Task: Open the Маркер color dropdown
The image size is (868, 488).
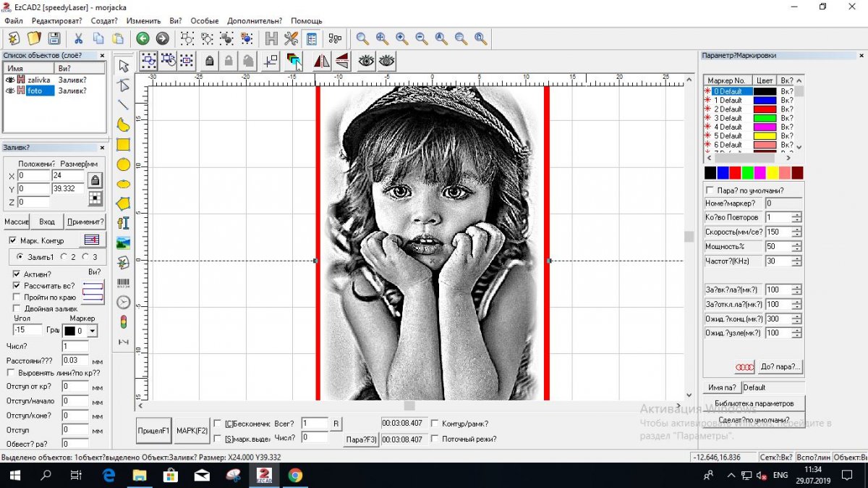Action: coord(93,331)
